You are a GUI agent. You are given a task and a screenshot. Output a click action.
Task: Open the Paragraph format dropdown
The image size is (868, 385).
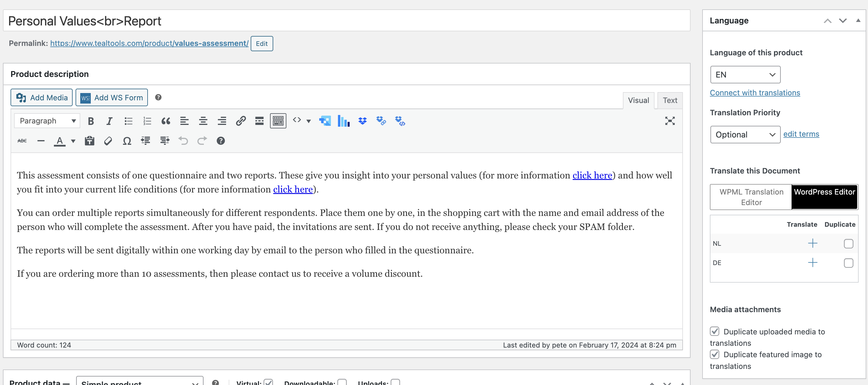click(x=47, y=121)
